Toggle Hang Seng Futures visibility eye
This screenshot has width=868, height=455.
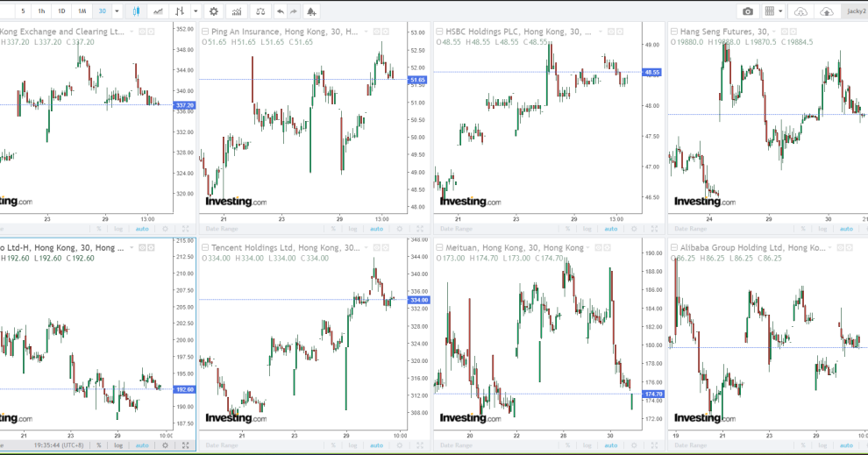(x=785, y=32)
